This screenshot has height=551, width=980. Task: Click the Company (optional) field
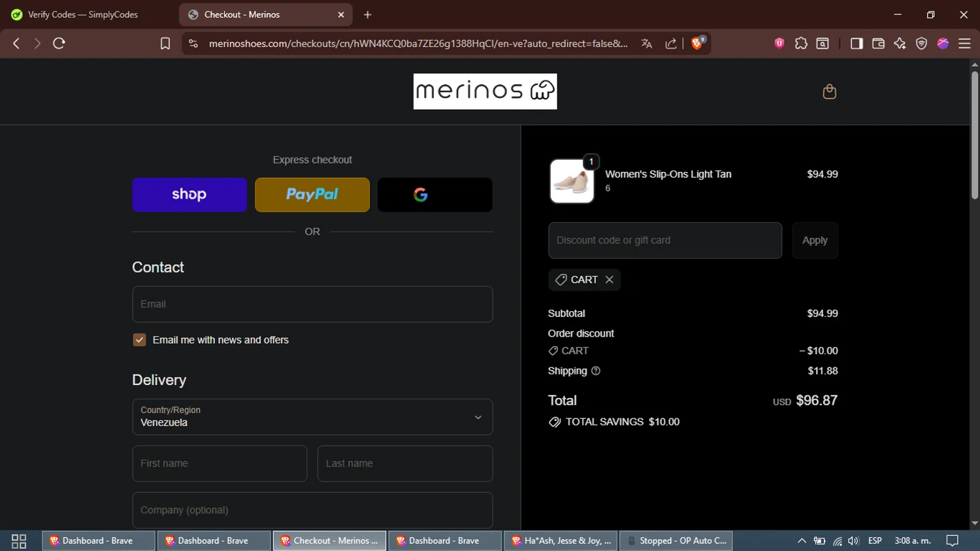[312, 510]
